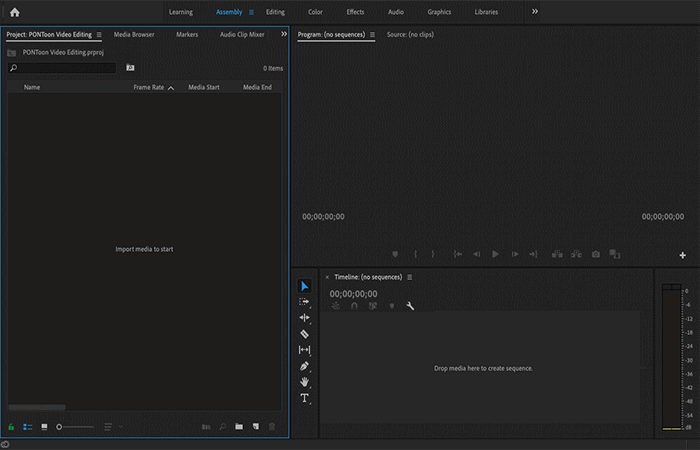
Task: Click Mark Out in Program monitor
Action: [433, 254]
